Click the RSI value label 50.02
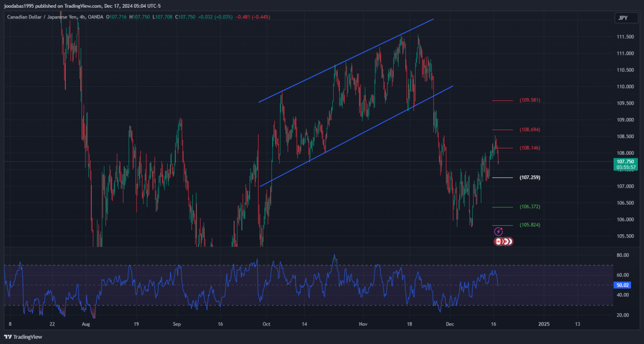644x344 pixels. tap(622, 285)
